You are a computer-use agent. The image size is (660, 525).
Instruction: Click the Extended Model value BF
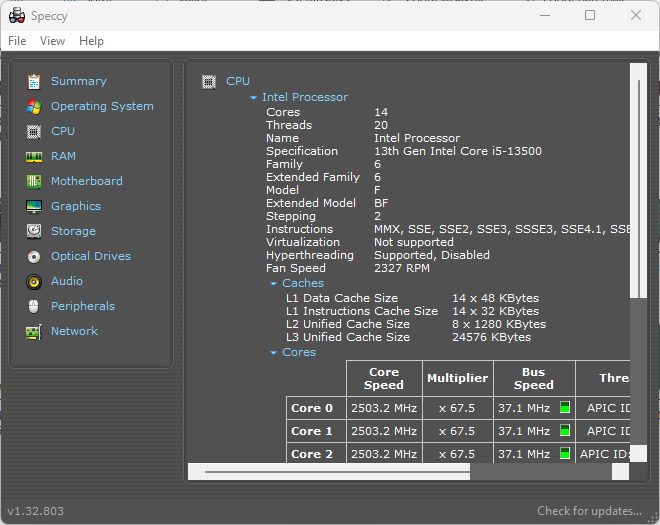coord(381,203)
